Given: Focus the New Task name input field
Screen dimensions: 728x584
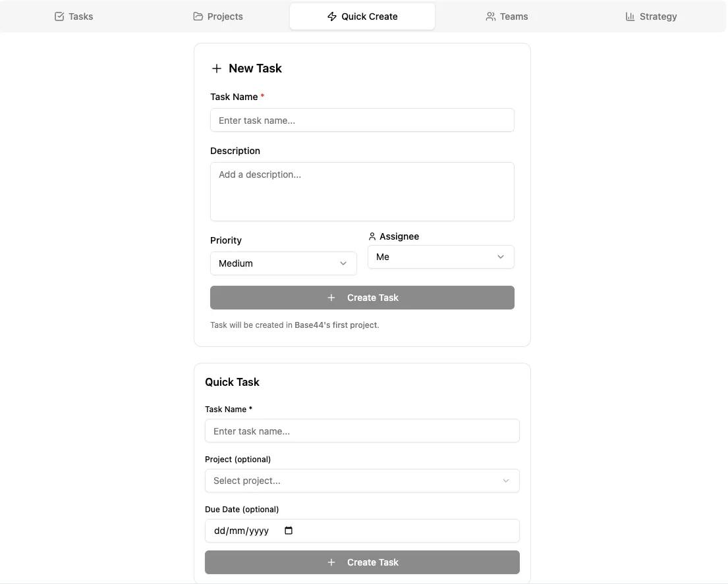Looking at the screenshot, I should pyautogui.click(x=362, y=120).
